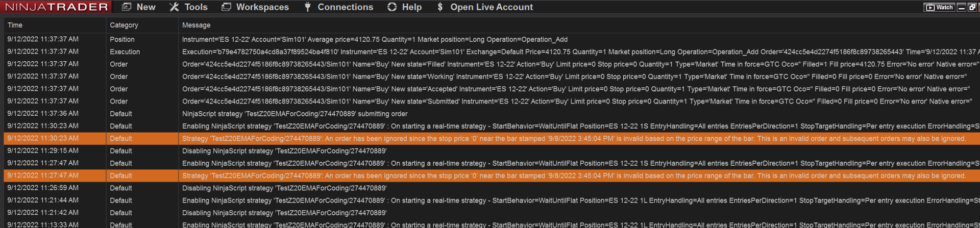Select the Disabling strategy row at 11:29:15 AM
The image size is (980, 228).
click(x=284, y=151)
